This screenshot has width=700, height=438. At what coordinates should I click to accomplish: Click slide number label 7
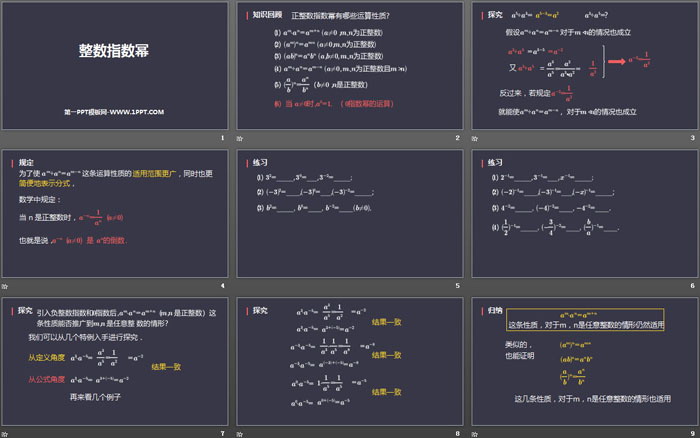click(x=222, y=433)
